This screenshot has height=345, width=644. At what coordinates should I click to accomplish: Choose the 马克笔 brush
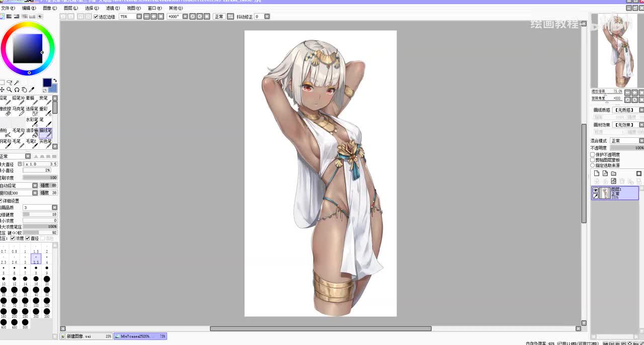coord(19,111)
